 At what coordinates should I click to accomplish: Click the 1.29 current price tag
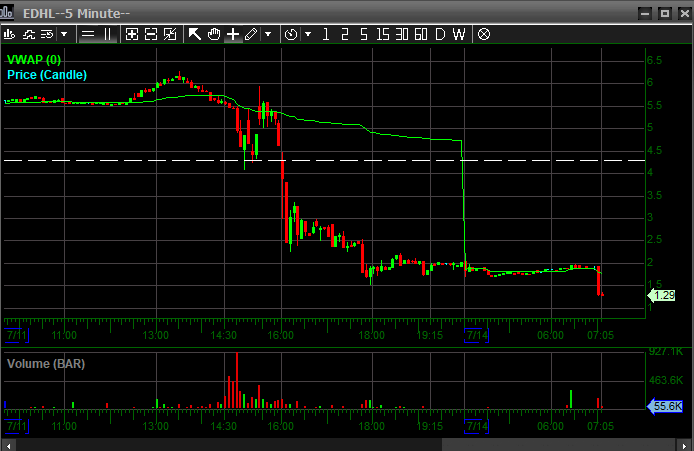tap(661, 295)
